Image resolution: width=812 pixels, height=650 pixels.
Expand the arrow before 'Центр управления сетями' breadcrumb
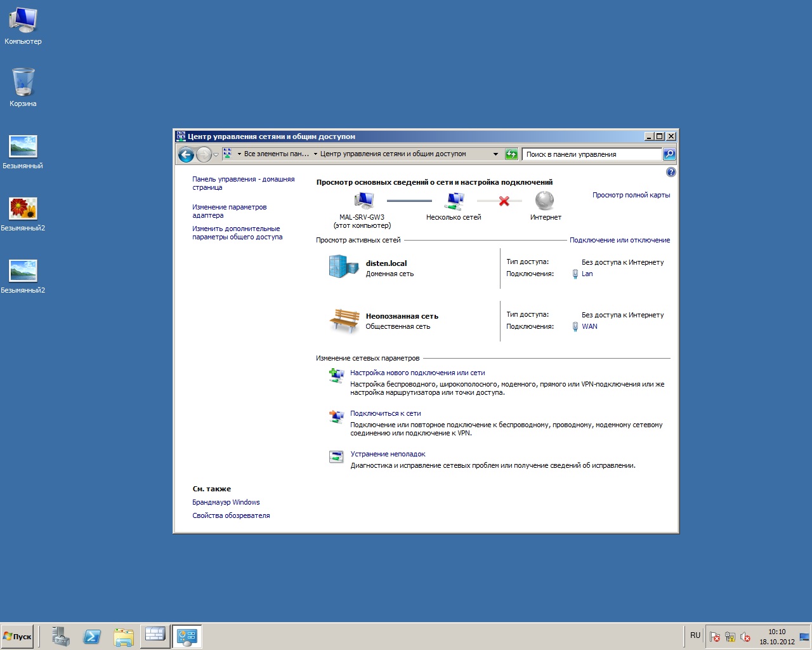coord(315,154)
